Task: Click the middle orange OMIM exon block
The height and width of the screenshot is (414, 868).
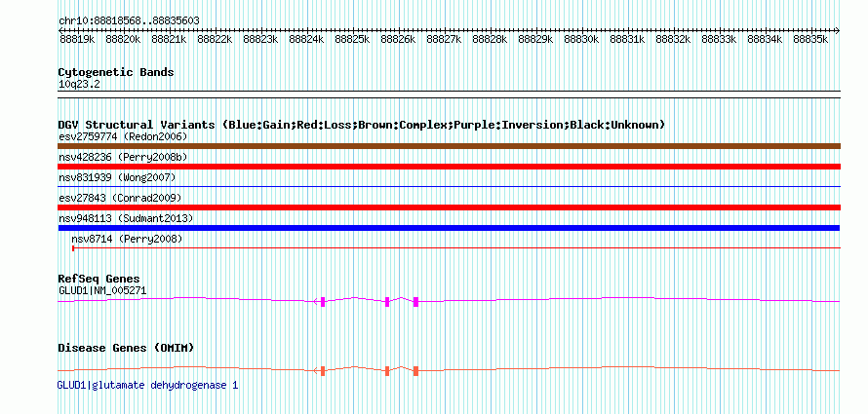Action: pos(387,371)
